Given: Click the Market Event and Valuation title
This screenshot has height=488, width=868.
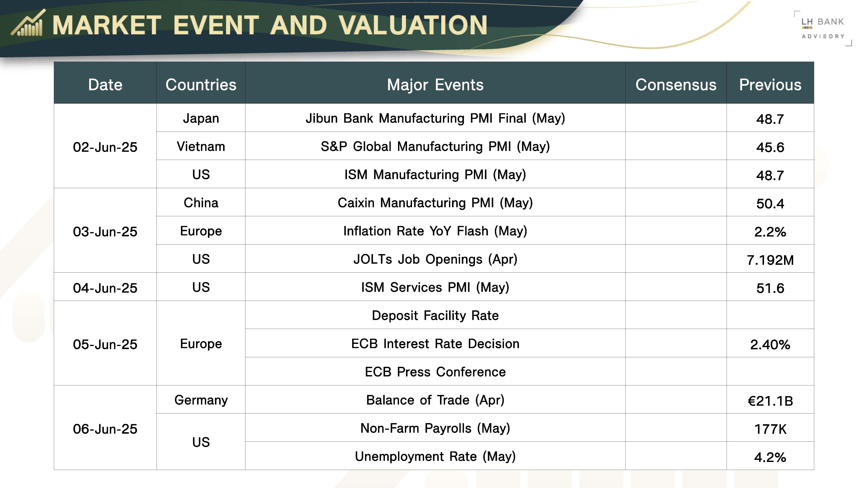Looking at the screenshot, I should 270,25.
